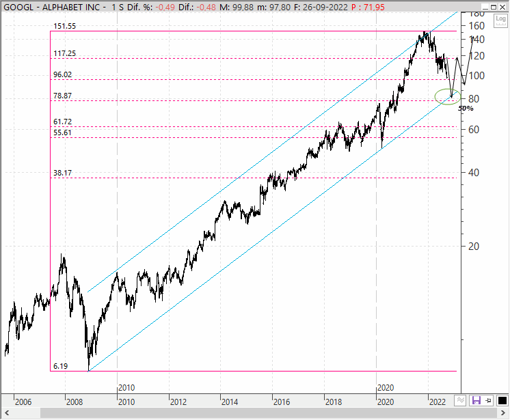Click the 2012 time axis label

(178, 402)
